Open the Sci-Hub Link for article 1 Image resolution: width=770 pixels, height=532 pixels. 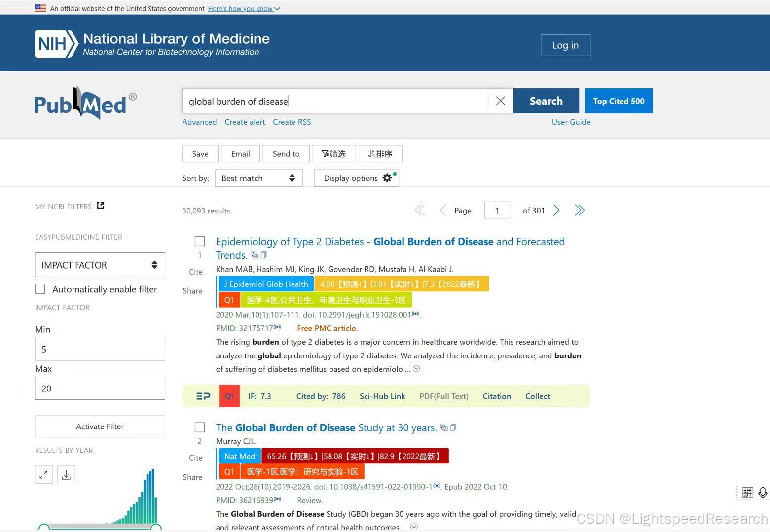point(382,396)
